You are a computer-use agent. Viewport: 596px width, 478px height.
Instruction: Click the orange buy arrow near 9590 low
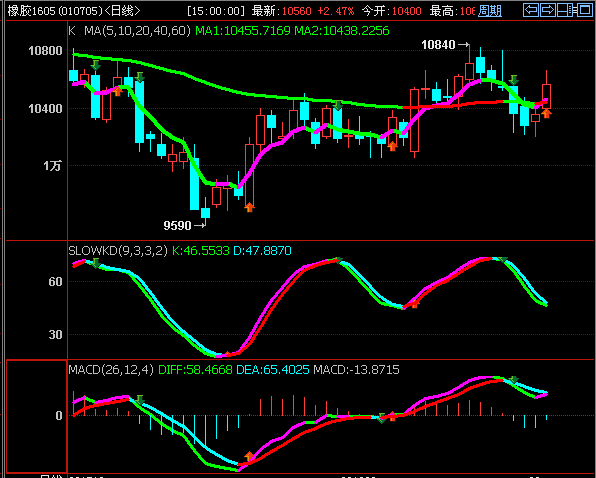pyautogui.click(x=249, y=207)
